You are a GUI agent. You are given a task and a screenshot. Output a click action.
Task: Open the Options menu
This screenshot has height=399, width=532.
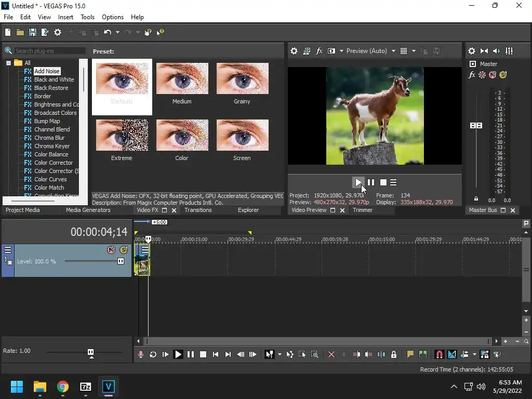(113, 17)
